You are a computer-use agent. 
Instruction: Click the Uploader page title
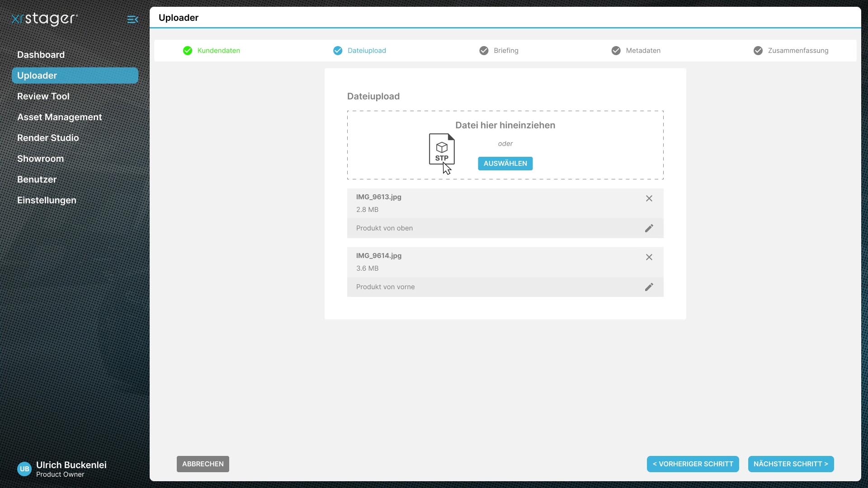coord(179,18)
